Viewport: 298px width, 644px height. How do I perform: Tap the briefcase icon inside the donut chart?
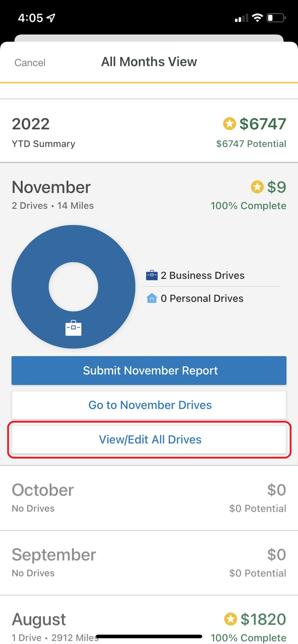73,328
